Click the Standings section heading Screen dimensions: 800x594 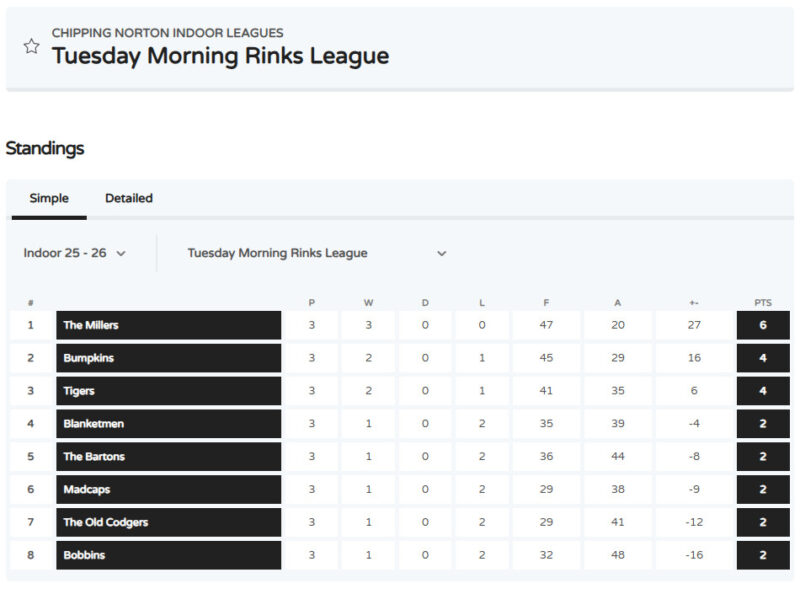45,148
